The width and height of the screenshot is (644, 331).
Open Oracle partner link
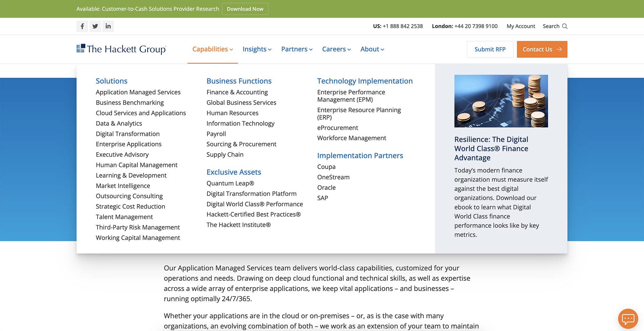click(326, 187)
